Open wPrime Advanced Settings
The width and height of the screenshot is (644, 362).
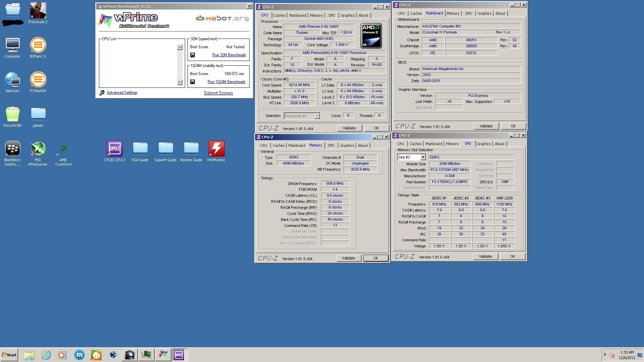pos(122,93)
